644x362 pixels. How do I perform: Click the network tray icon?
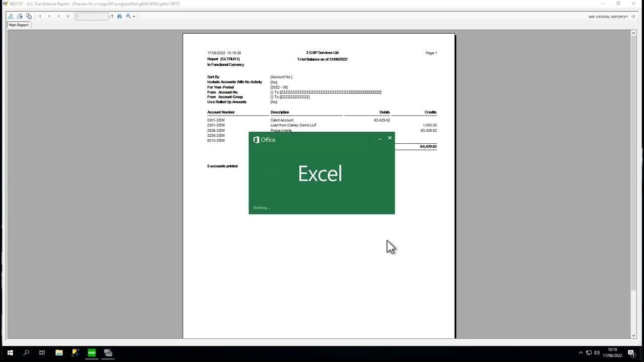(x=589, y=353)
